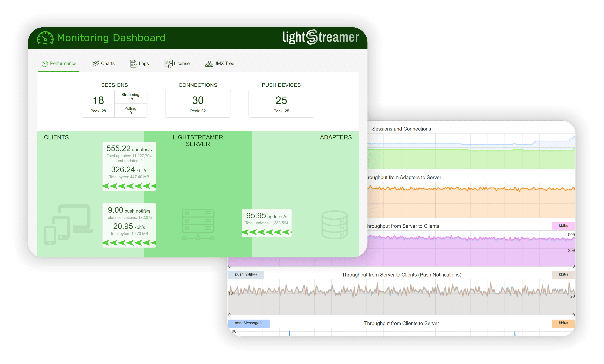Screen dimensions: 604x364
Task: Toggle the sendMessage/s legend label
Action: click(249, 323)
